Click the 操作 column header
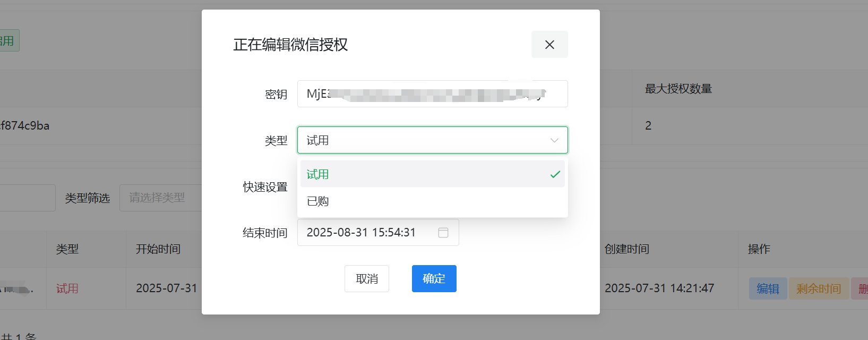The image size is (868, 340). tap(758, 249)
